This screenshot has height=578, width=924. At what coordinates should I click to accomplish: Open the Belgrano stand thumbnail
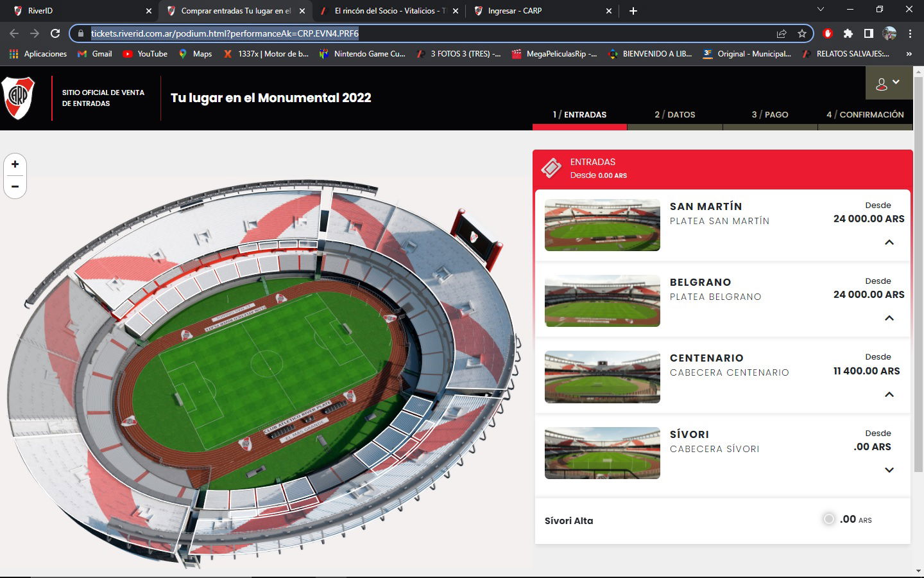603,301
